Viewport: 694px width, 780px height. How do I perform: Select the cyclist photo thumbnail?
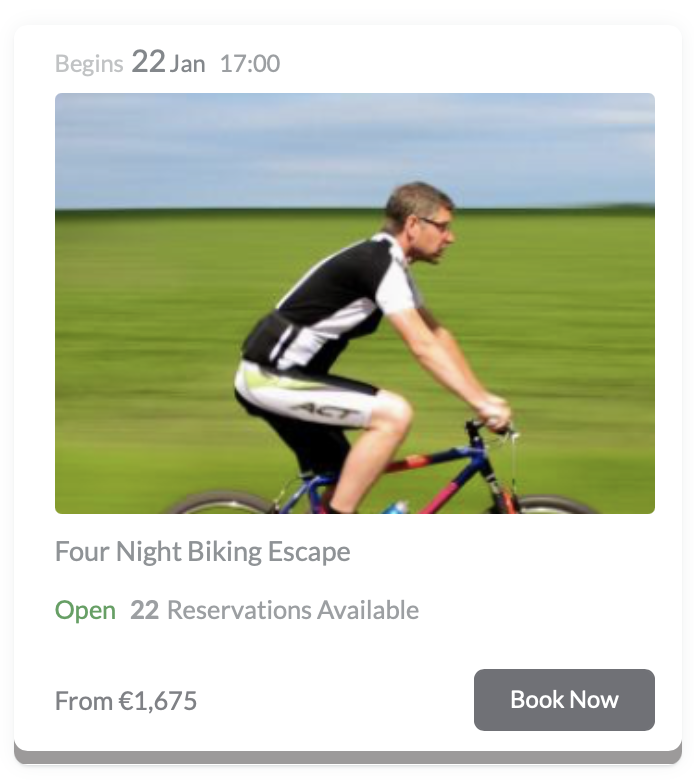(355, 303)
